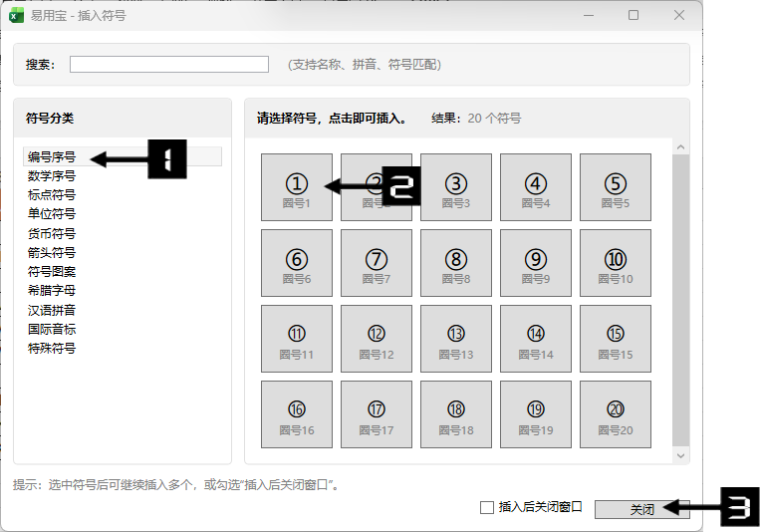Choose the circled number 10 symbol
The height and width of the screenshot is (532, 761).
615,265
